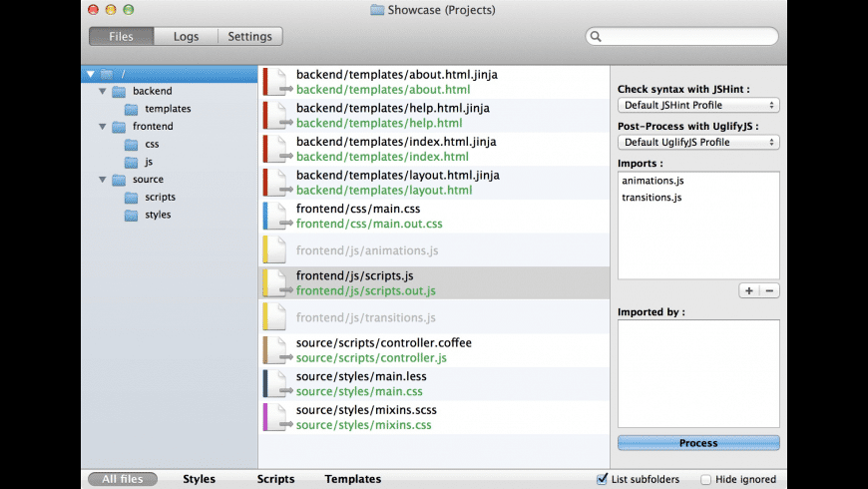Click the output path frontend/css/main.out.css

pyautogui.click(x=369, y=224)
